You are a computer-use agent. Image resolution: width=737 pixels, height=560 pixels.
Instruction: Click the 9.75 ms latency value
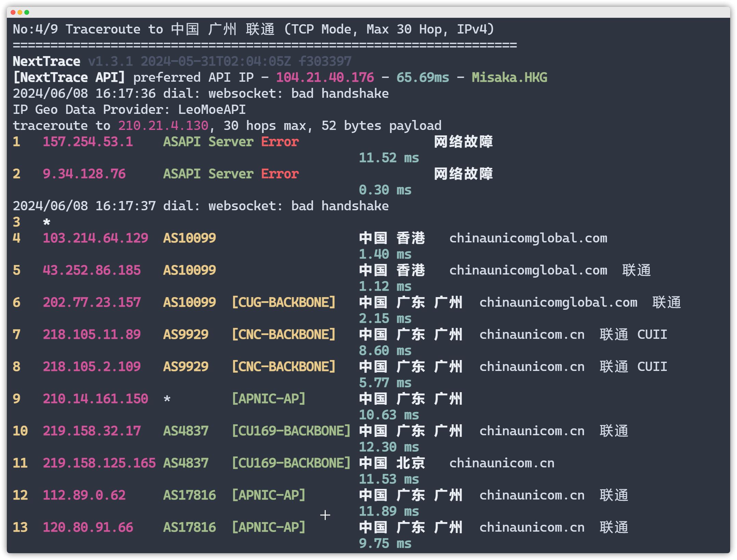coord(385,544)
